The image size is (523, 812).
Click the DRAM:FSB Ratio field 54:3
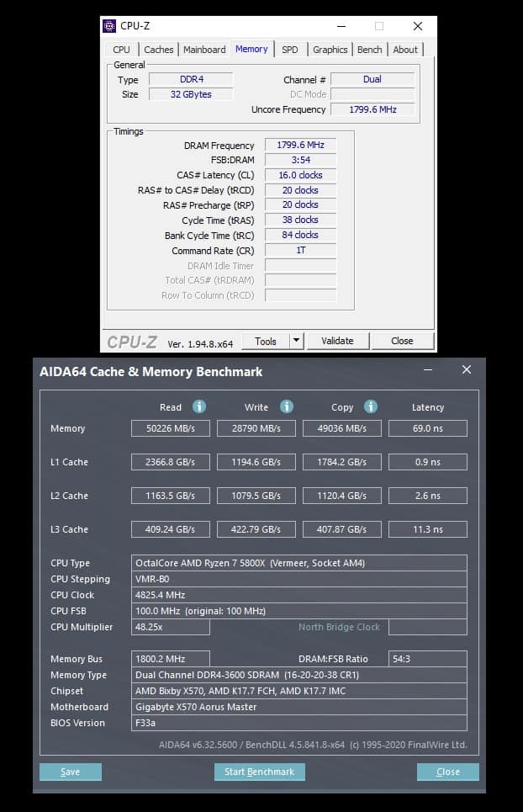click(x=428, y=659)
